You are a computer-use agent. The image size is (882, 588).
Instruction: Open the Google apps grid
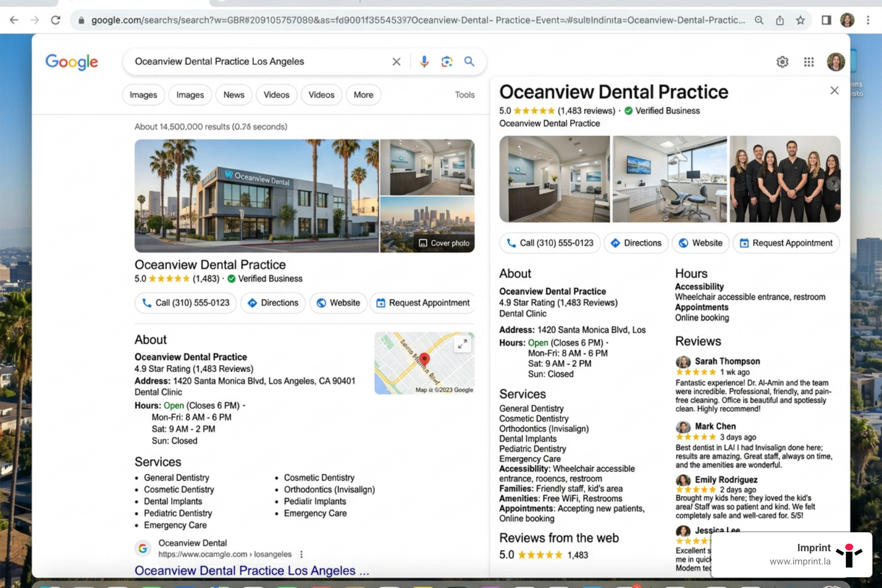point(809,61)
